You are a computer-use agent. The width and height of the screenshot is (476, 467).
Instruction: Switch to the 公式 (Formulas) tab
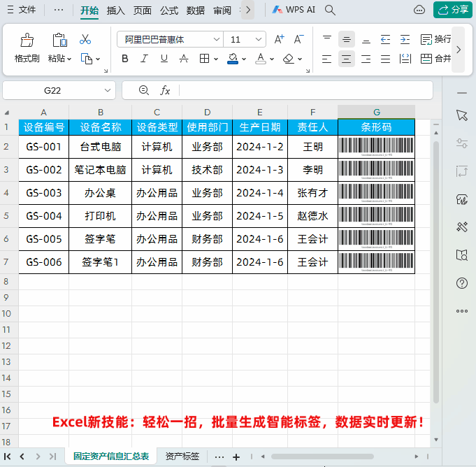[169, 10]
